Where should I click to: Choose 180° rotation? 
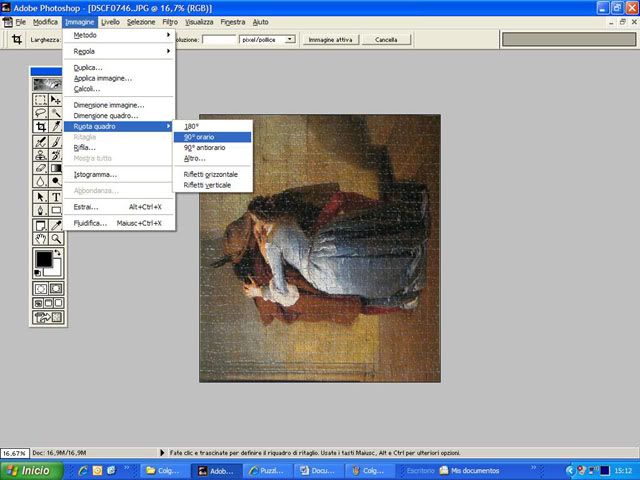click(212, 127)
